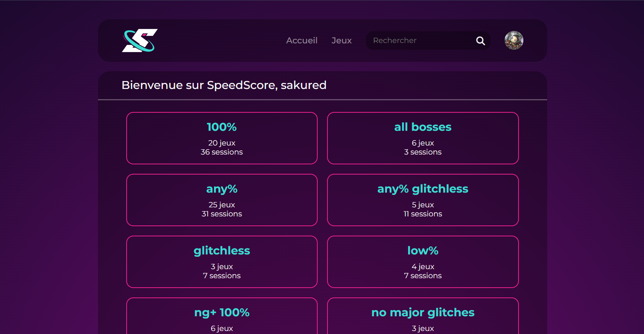644x334 pixels.
Task: Open the user profile avatar
Action: coord(514,40)
